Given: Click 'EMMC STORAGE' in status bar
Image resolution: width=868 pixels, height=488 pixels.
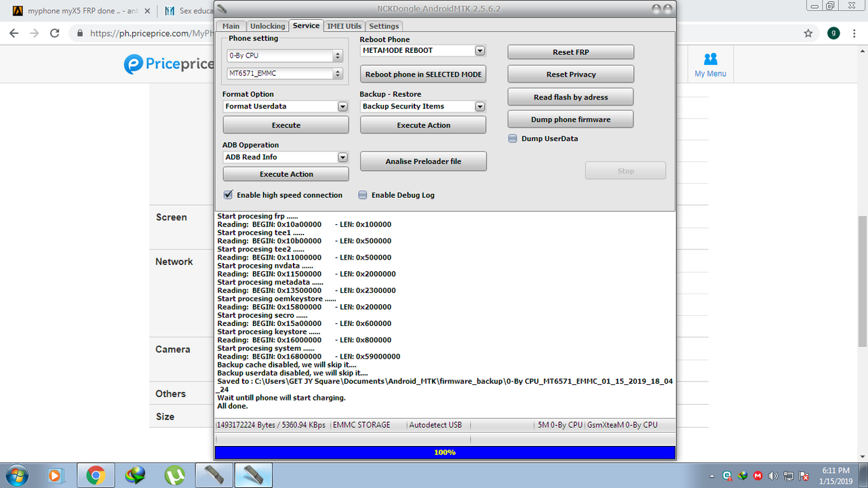Looking at the screenshot, I should coord(361,425).
